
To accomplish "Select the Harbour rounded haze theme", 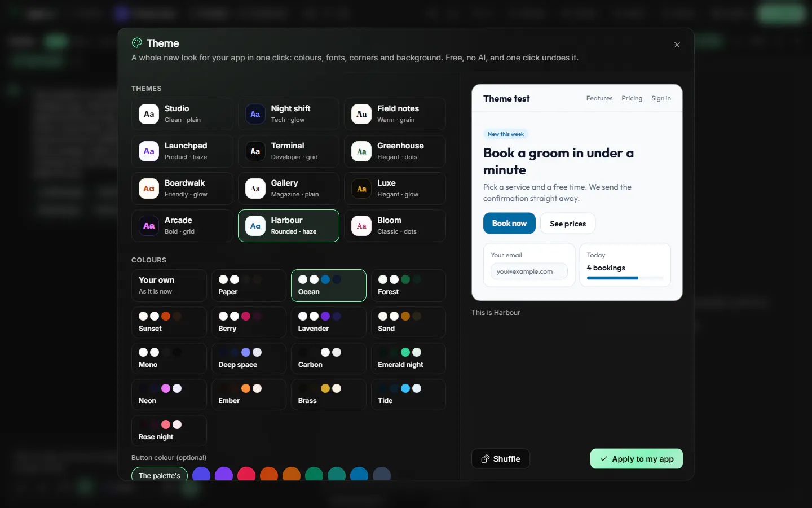I will coord(289,226).
